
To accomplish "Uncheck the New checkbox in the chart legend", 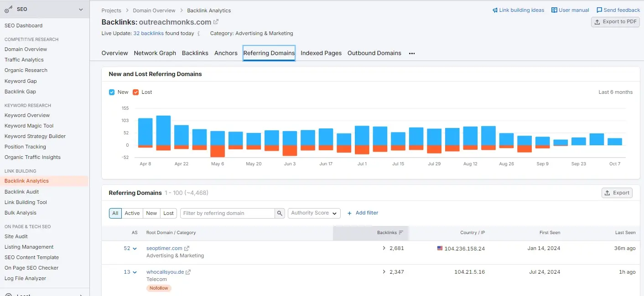I will (111, 92).
